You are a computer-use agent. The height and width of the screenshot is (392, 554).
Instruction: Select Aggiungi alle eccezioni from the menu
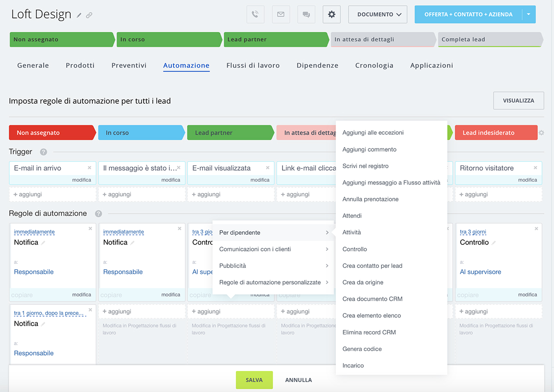click(391, 133)
